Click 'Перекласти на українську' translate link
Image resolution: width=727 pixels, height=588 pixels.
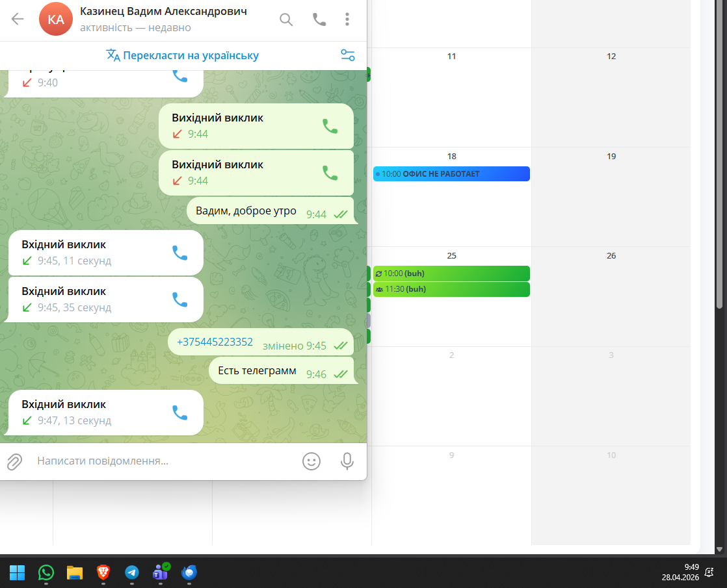pyautogui.click(x=182, y=56)
